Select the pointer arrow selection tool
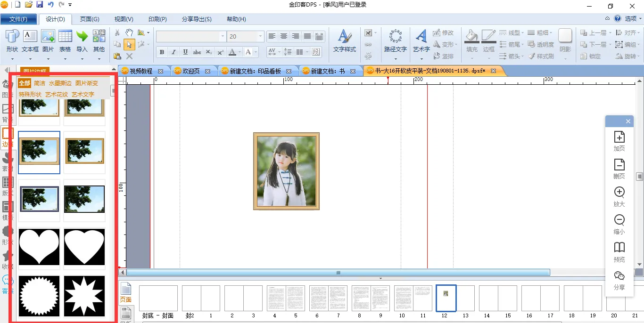This screenshot has width=644, height=323. coord(129,44)
